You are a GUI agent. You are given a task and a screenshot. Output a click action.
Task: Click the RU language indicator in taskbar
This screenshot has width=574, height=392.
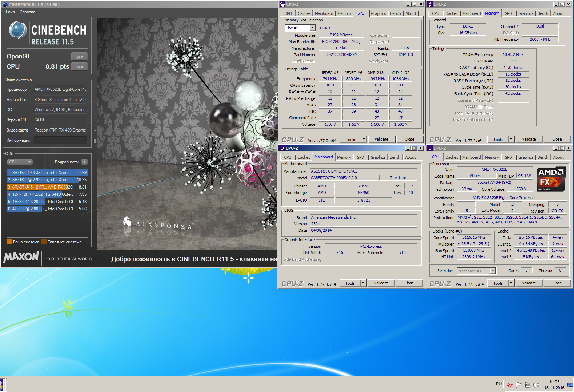[x=499, y=384]
